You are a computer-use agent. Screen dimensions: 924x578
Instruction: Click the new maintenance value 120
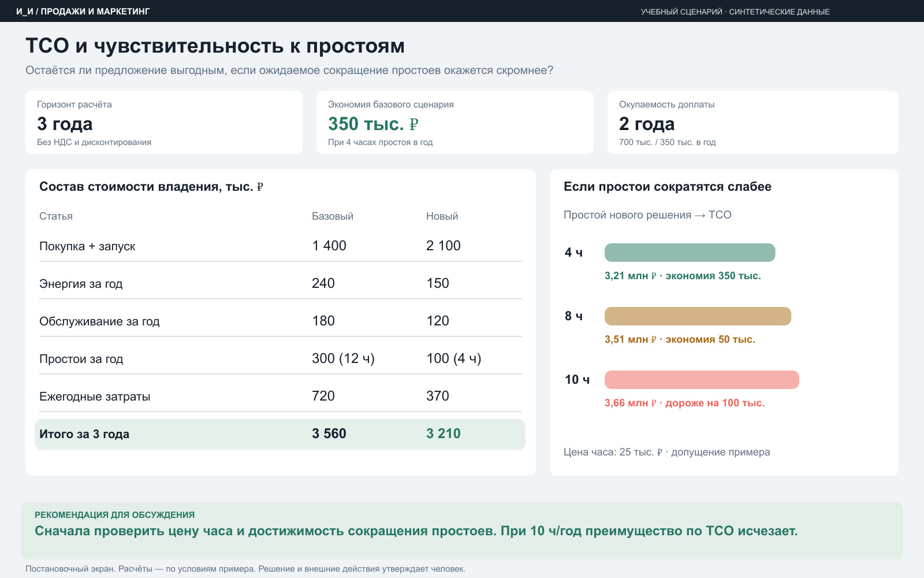438,321
